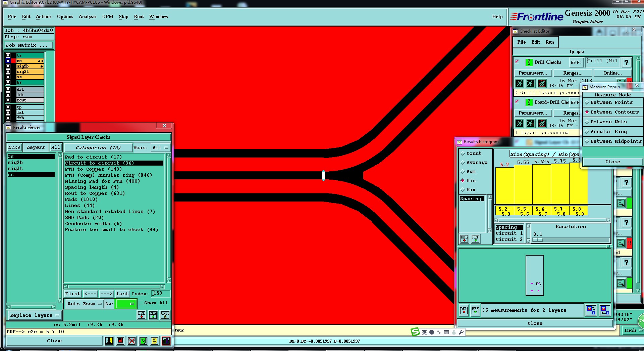The width and height of the screenshot is (644, 351).
Task: Click first running-man icon under Drill Checks
Action: tap(519, 83)
